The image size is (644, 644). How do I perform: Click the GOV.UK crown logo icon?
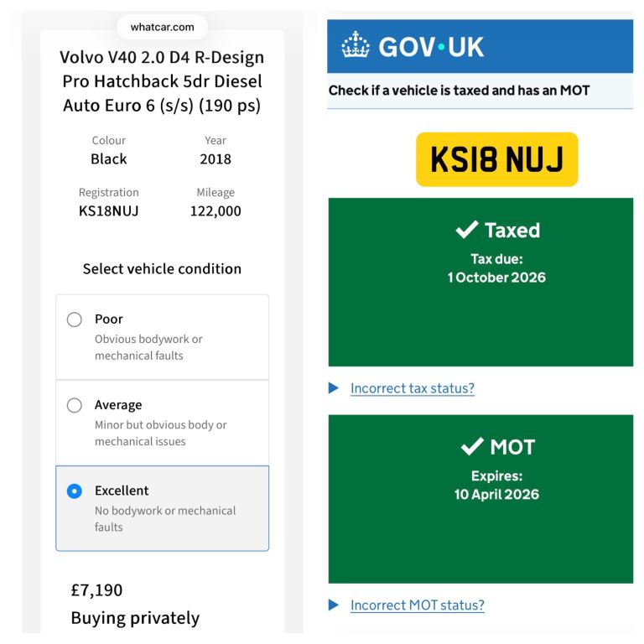356,46
